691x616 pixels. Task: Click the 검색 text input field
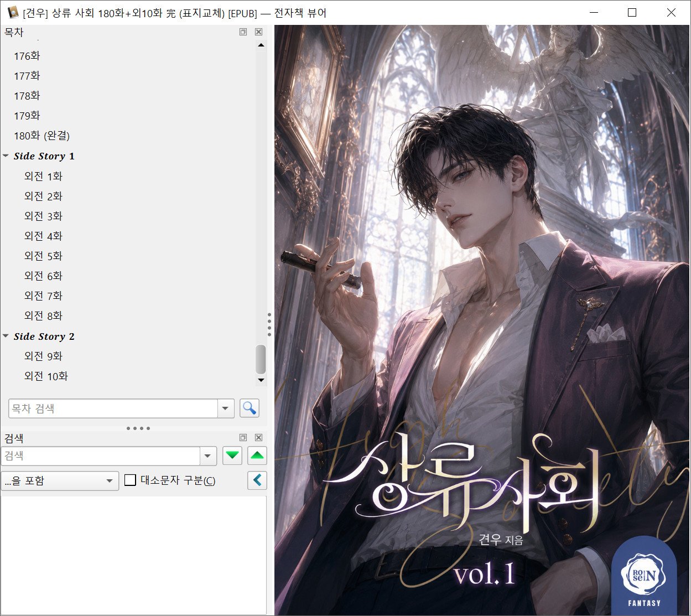[x=100, y=456]
